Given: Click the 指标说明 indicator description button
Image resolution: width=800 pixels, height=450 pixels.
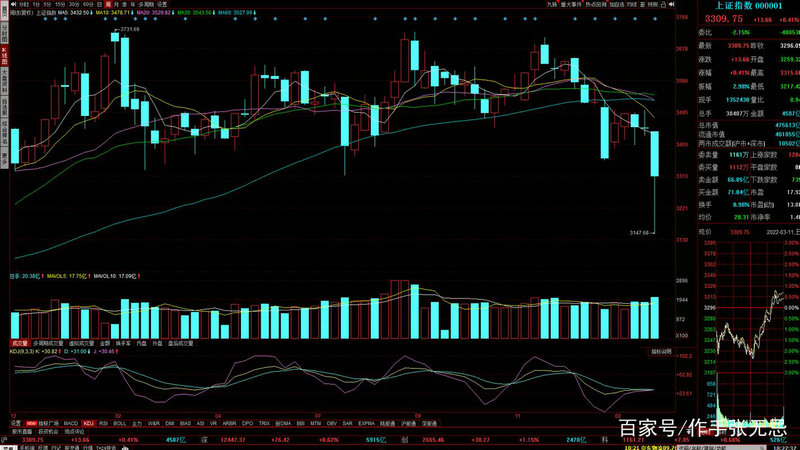Looking at the screenshot, I should coord(662,352).
